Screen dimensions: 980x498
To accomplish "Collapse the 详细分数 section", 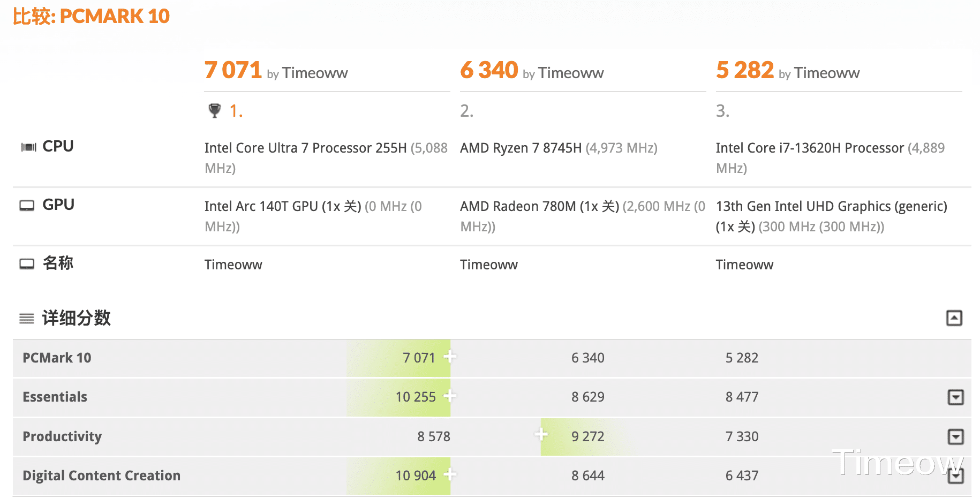I will 954,318.
